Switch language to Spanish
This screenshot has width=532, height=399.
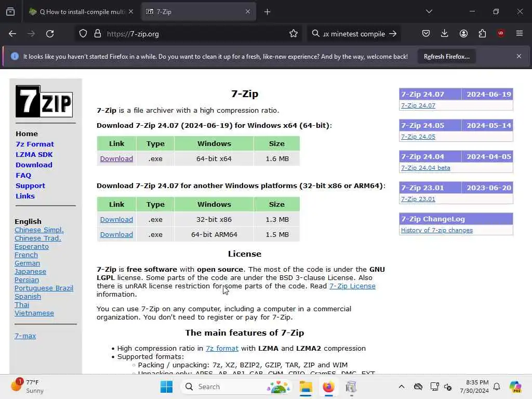28,297
